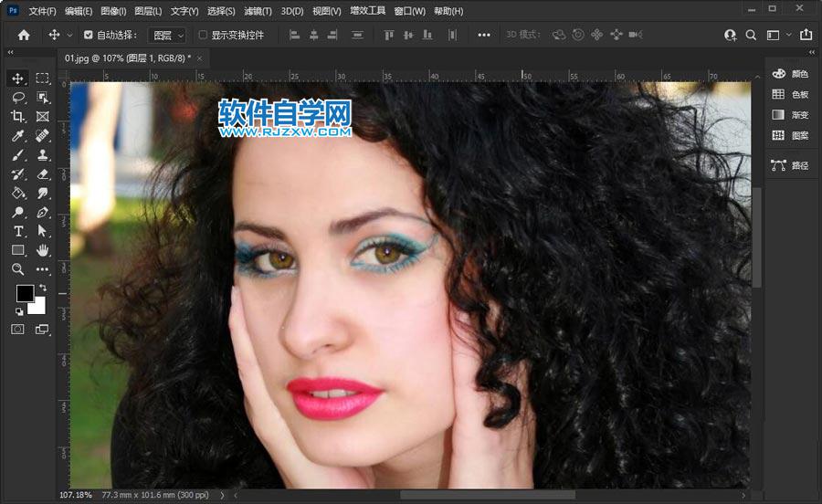Pick the Eyedropper tool
The height and width of the screenshot is (504, 822).
pos(17,136)
